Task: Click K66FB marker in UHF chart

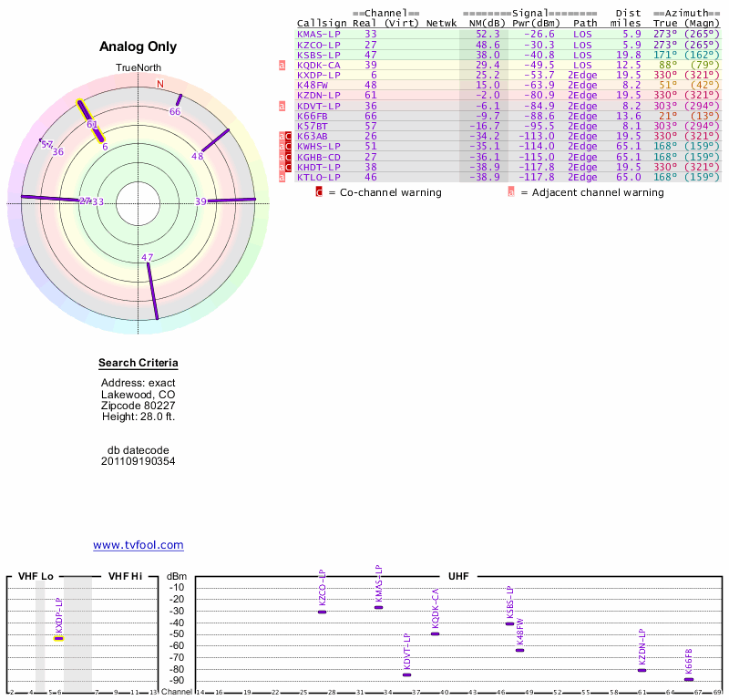Action: click(x=689, y=679)
